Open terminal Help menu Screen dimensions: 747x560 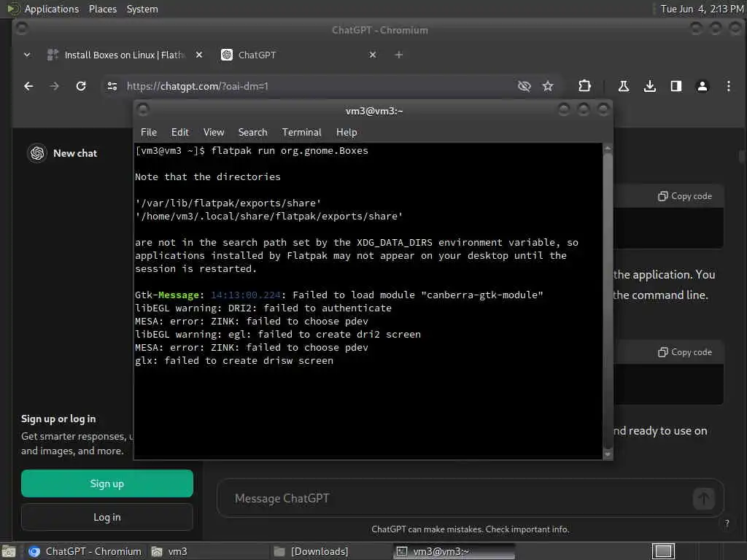click(x=347, y=133)
